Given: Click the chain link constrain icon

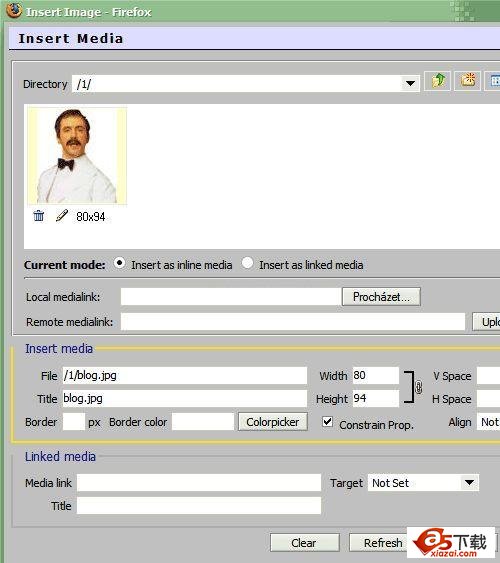Looking at the screenshot, I should [x=419, y=387].
